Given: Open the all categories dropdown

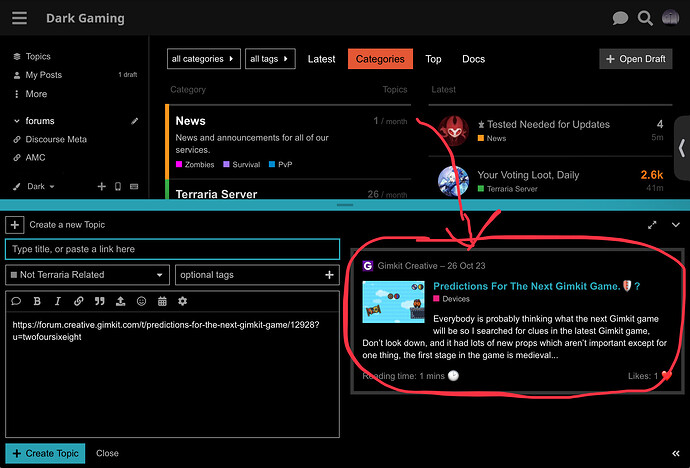Looking at the screenshot, I should pyautogui.click(x=204, y=59).
